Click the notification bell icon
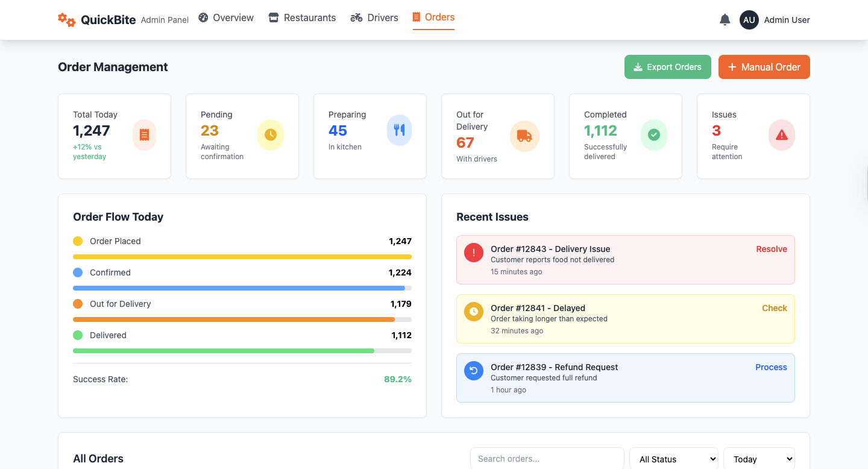The image size is (868, 469). tap(725, 20)
